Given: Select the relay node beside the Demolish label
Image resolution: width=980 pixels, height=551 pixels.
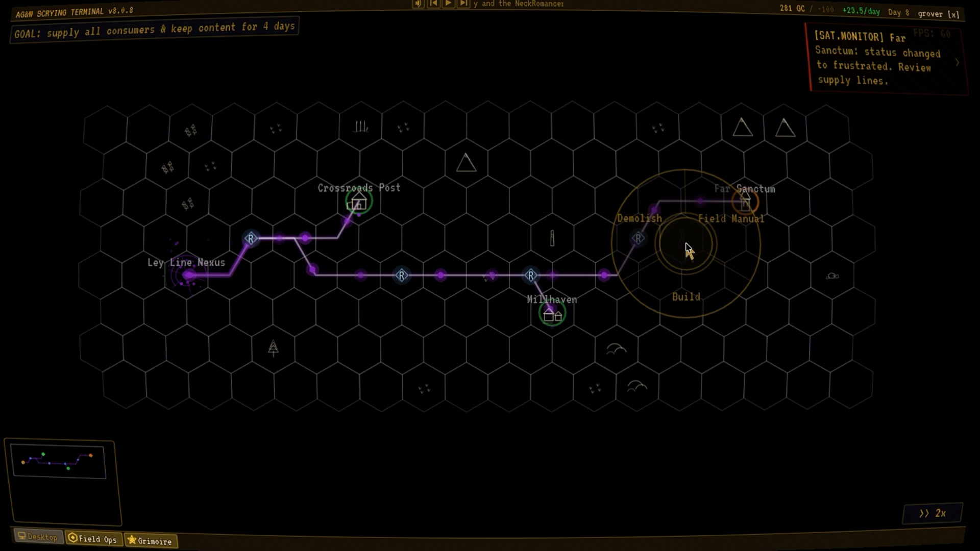Looking at the screenshot, I should click(x=638, y=238).
